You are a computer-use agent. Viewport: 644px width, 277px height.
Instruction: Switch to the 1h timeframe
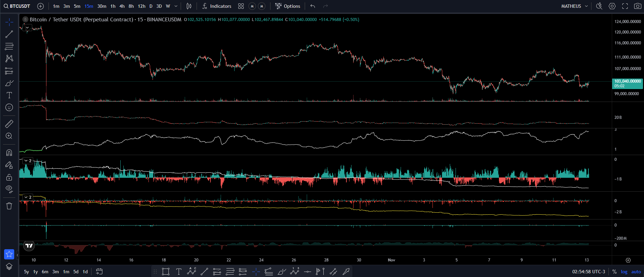click(x=113, y=6)
